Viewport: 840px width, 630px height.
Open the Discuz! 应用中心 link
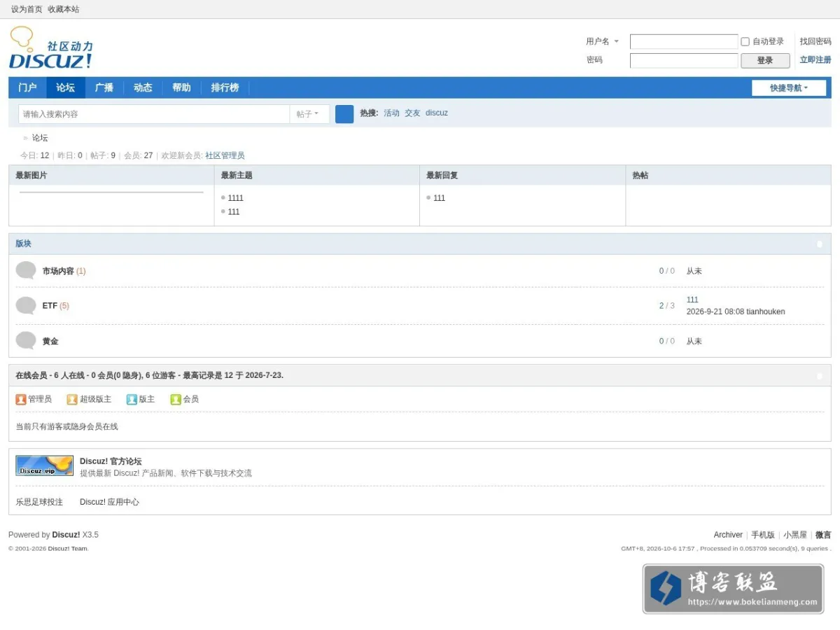tap(109, 502)
